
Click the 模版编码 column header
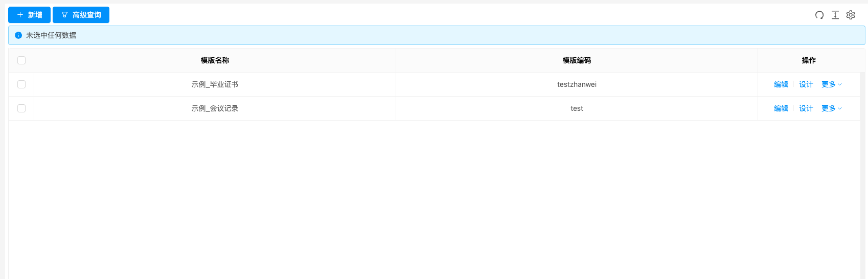point(577,60)
